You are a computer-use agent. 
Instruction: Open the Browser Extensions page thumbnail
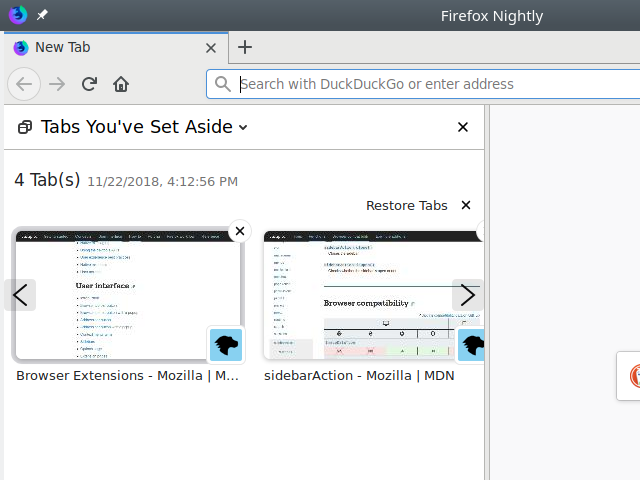[x=128, y=295]
